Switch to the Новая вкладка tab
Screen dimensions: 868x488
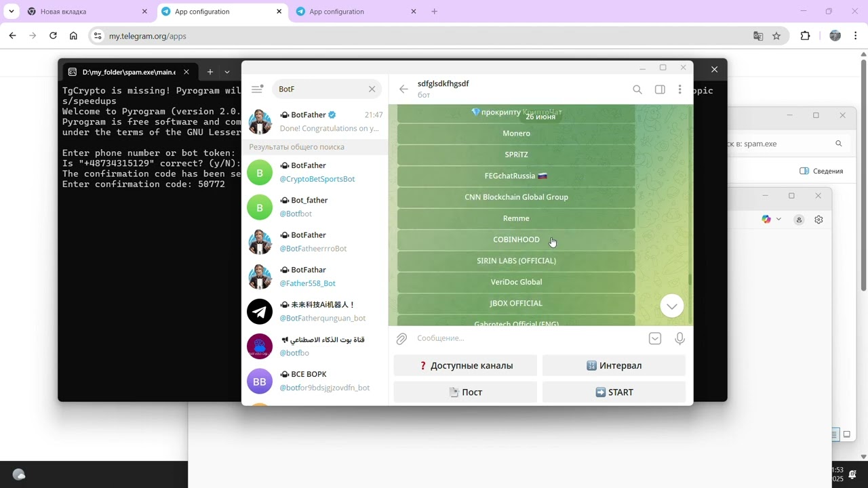point(87,12)
